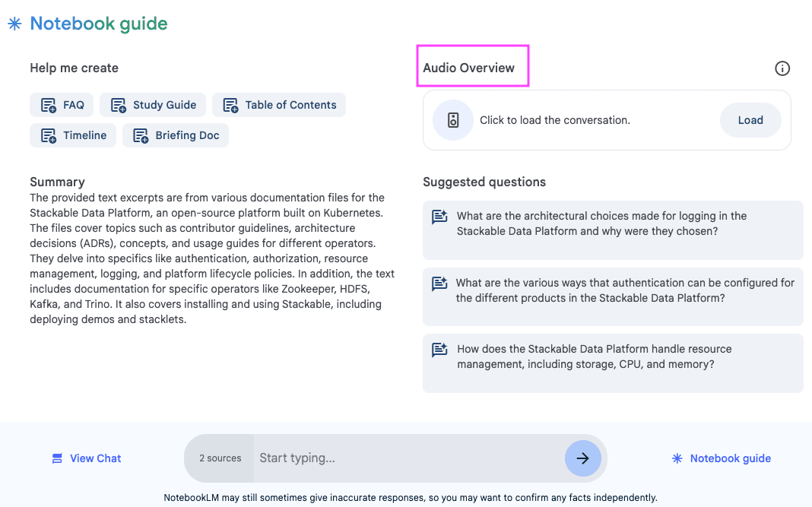The width and height of the screenshot is (812, 507).
Task: Click the sparkle icon beside bottom Notebook guide
Action: point(676,458)
